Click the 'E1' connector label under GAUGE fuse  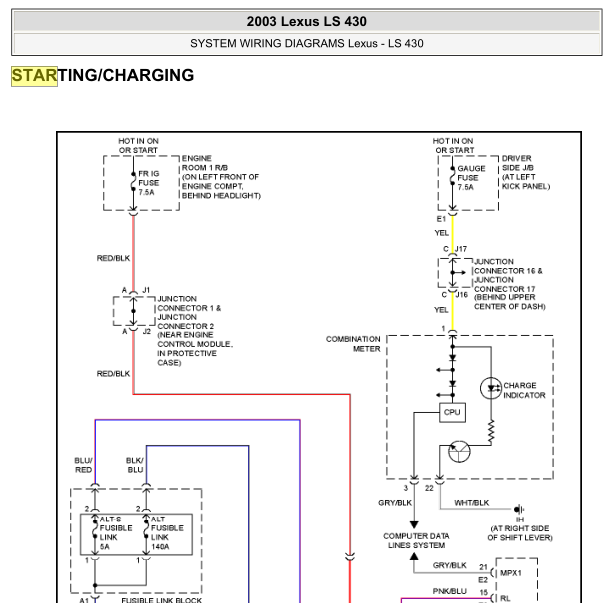point(441,219)
